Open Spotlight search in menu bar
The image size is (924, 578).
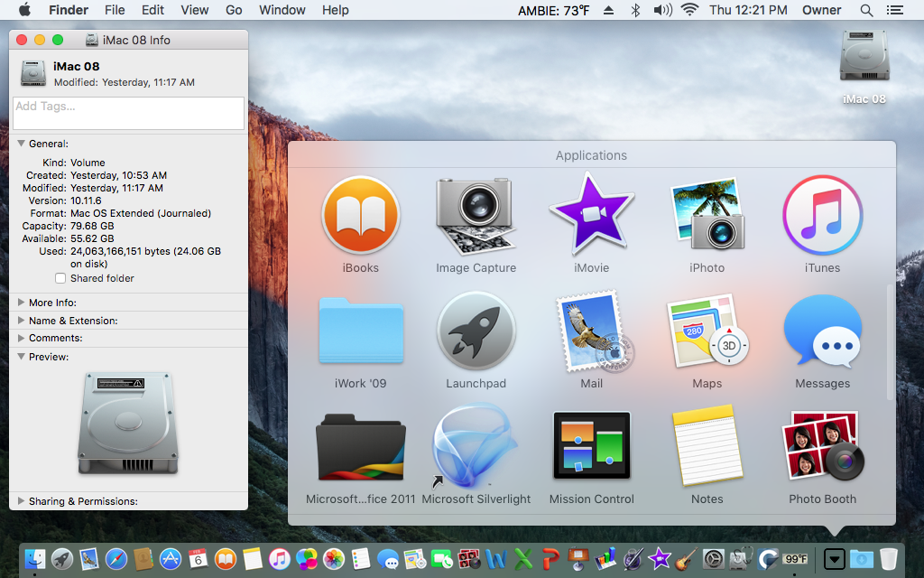(866, 10)
